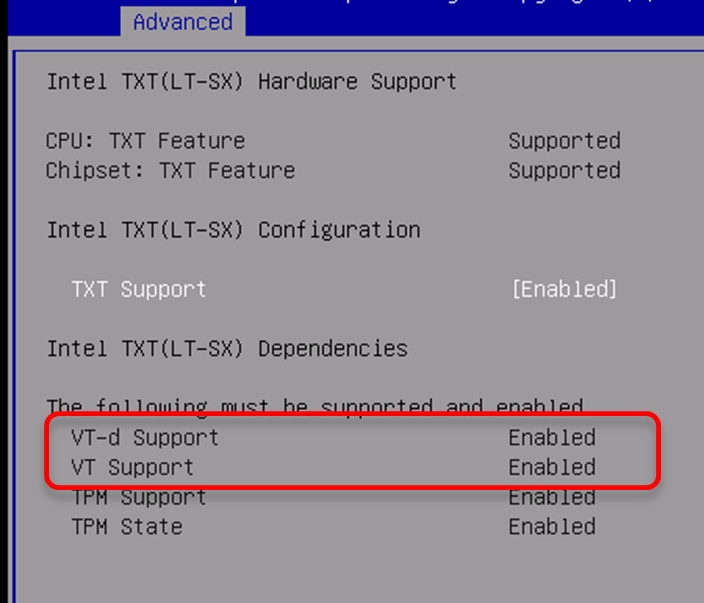The height and width of the screenshot is (603, 704).
Task: Click the Chipset TXT Feature Supported value
Action: point(564,171)
